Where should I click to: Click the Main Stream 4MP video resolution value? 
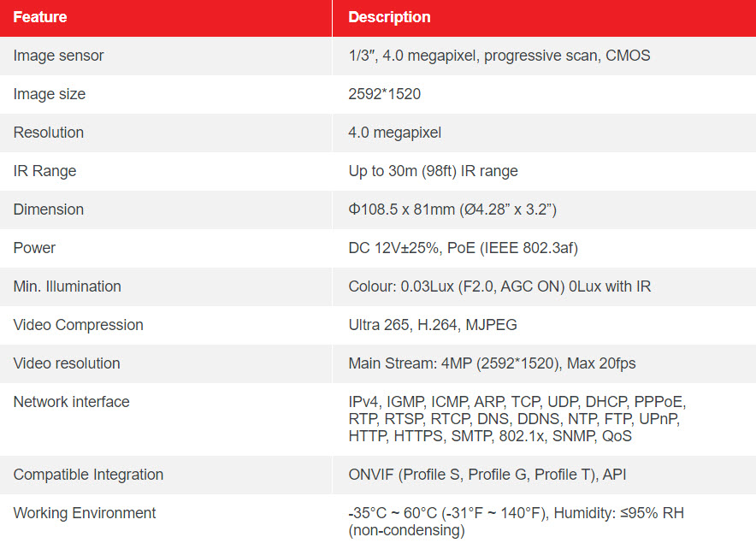point(492,363)
